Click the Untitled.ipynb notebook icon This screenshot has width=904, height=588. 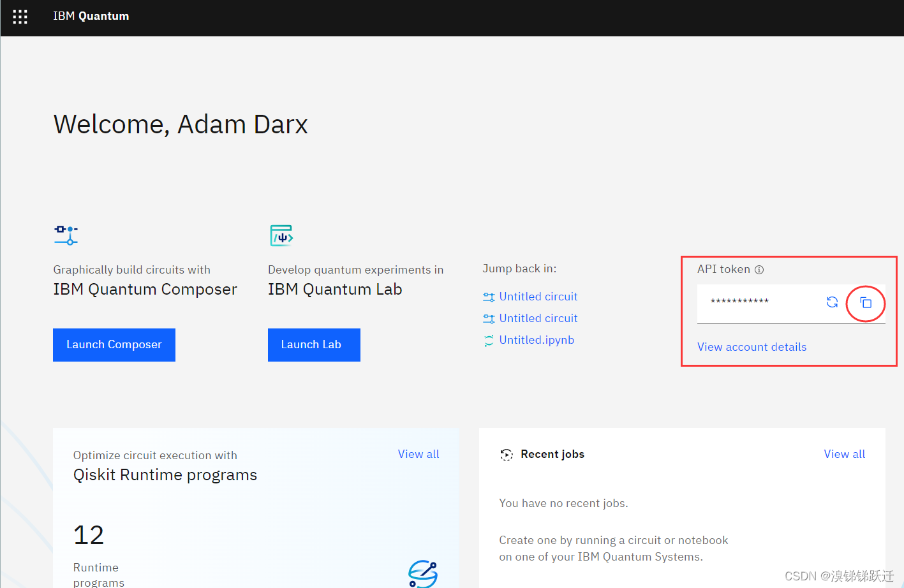(x=489, y=341)
